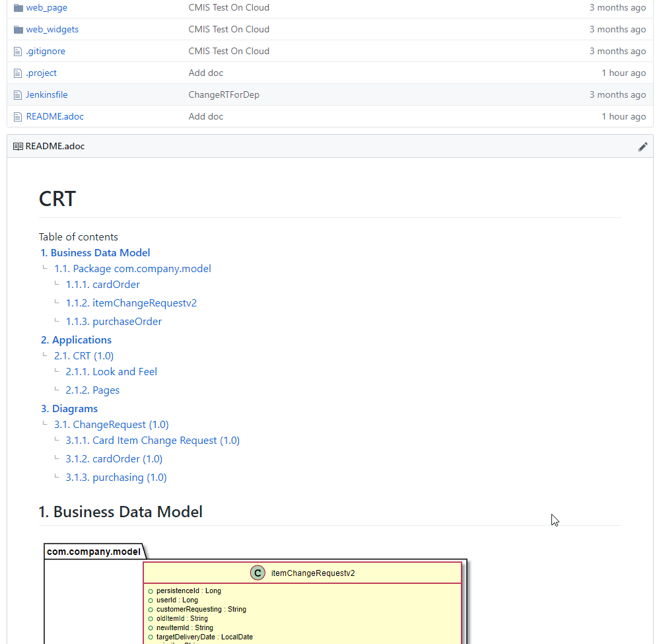Click the web_page folder icon
Screen dimensions: 659x644
(x=18, y=7)
